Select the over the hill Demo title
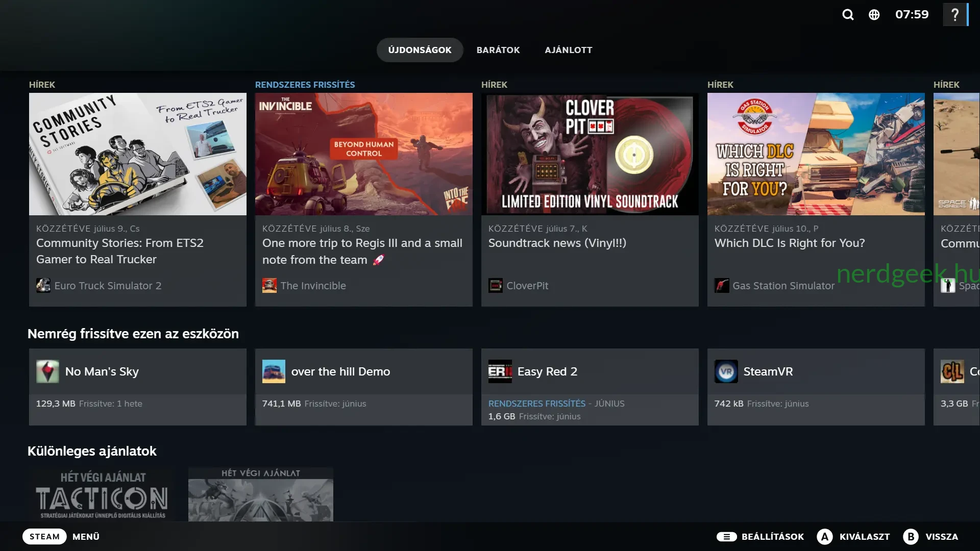The width and height of the screenshot is (980, 551). pos(340,371)
